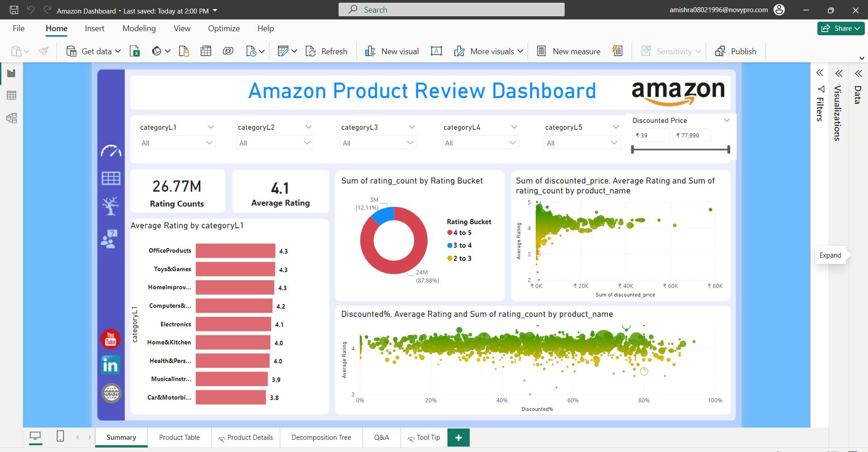Open the More visuals dropdown

click(x=520, y=51)
